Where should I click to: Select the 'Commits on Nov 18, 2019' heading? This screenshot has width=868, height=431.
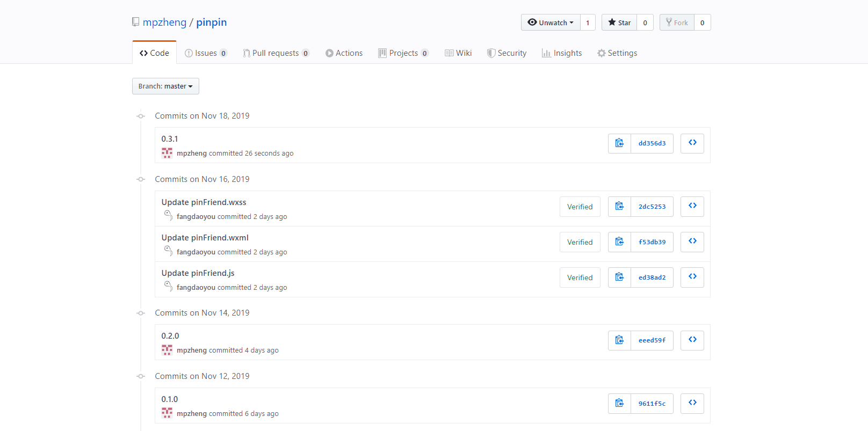[202, 116]
